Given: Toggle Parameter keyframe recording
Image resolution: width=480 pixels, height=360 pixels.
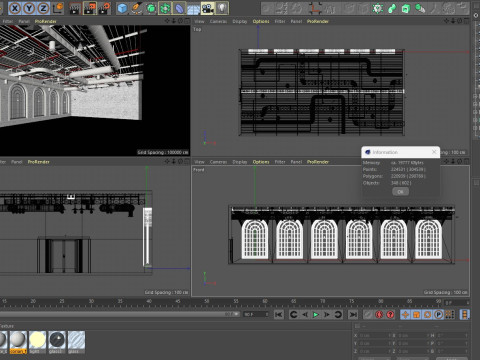Looking at the screenshot, I should [x=438, y=314].
